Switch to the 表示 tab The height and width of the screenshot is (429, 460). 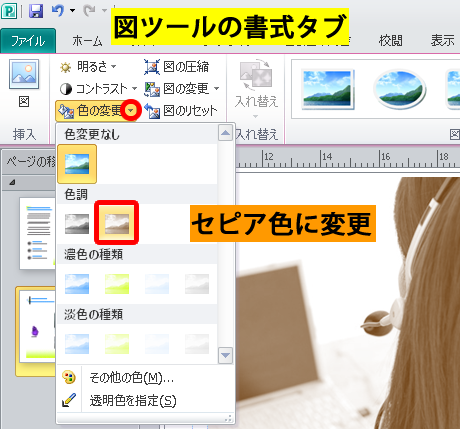pyautogui.click(x=442, y=41)
